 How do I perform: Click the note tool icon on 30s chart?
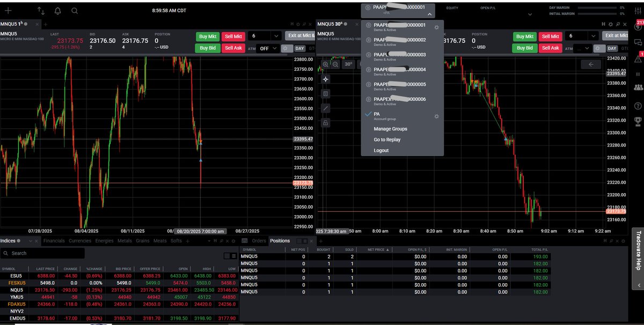pos(326,93)
